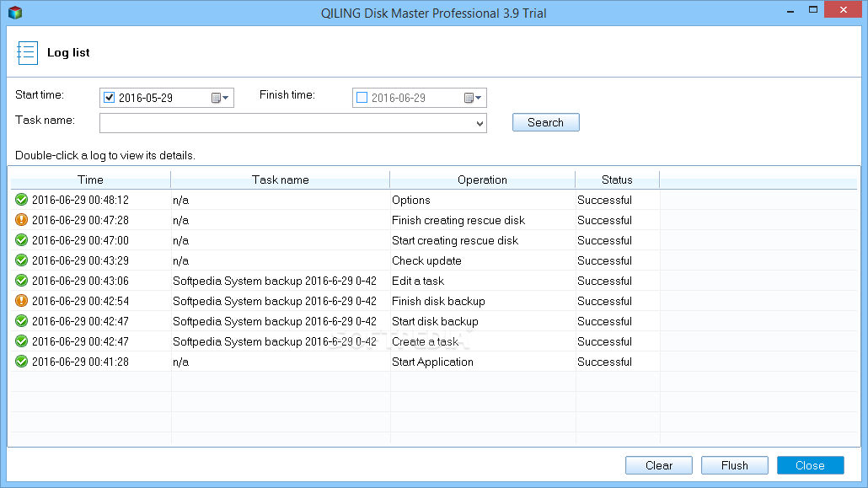Screen dimensions: 868x488
Task: Click the Clear button
Action: (659, 465)
